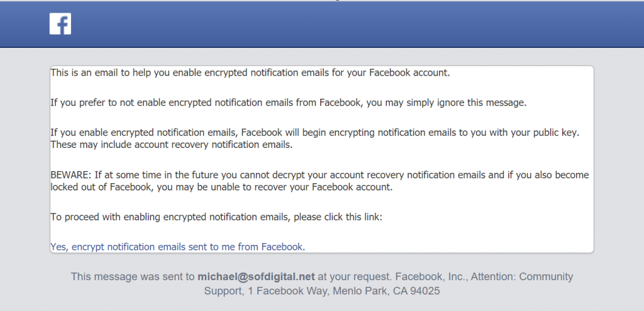This screenshot has width=644, height=311.
Task: Click the 'at your request' footer phrase
Action: pos(355,276)
